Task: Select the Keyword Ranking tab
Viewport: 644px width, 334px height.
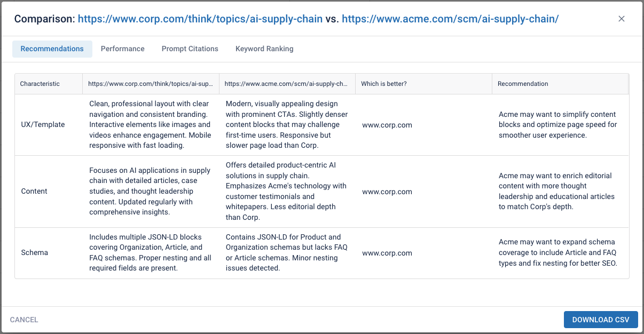Action: [x=264, y=49]
